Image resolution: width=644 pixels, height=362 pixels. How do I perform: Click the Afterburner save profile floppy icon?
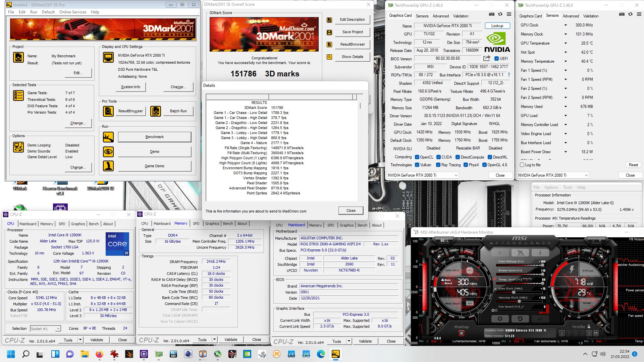[596, 333]
